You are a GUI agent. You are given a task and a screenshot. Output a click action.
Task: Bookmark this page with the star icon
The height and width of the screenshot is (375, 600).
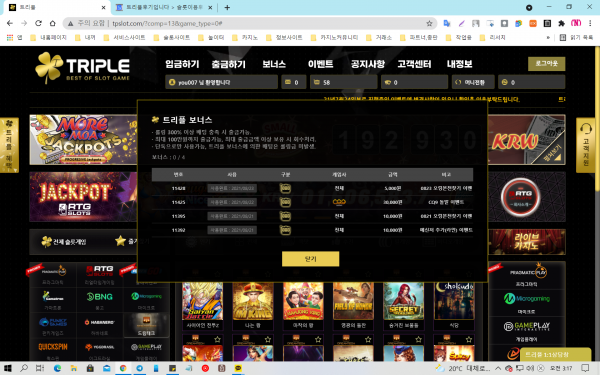point(429,23)
